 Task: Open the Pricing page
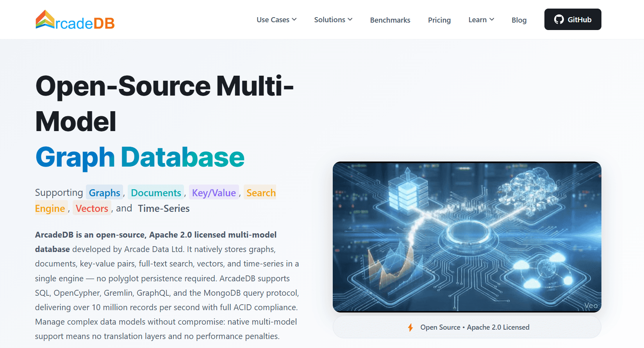439,20
